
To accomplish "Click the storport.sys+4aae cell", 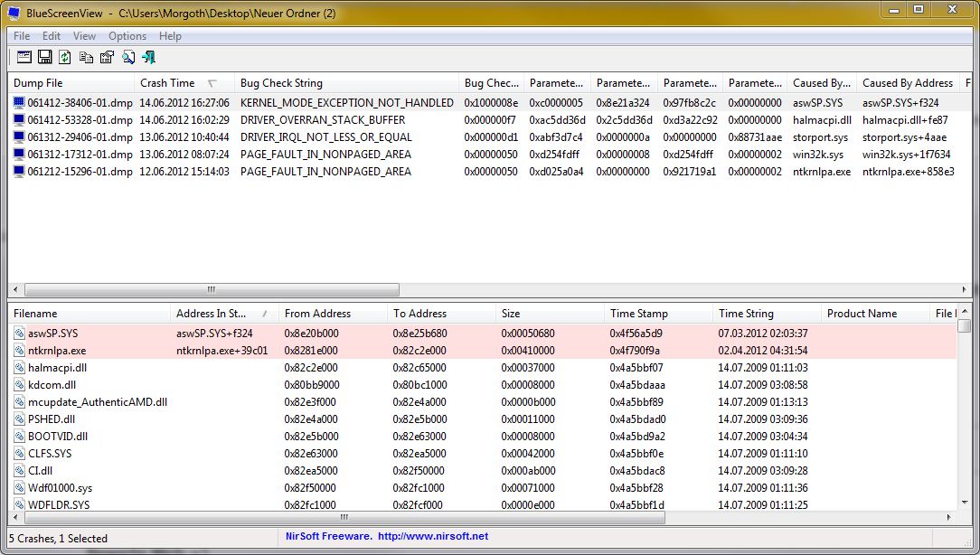I will coord(904,136).
